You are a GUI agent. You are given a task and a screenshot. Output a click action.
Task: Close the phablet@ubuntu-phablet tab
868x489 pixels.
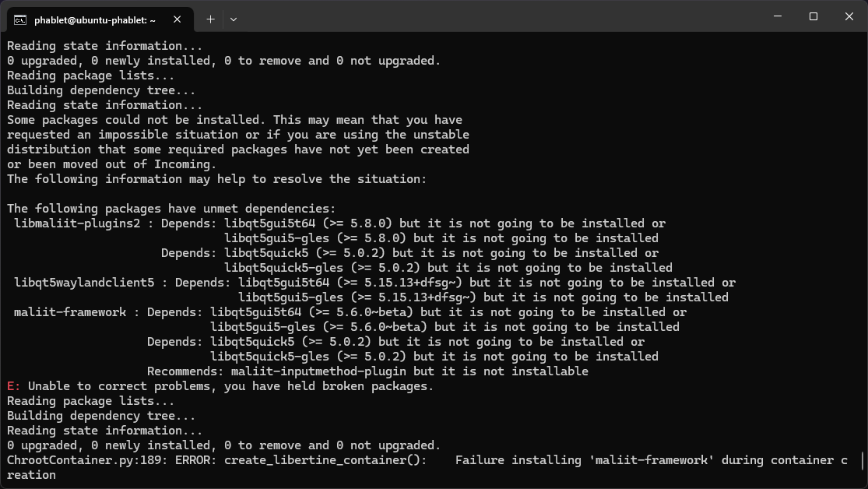coord(177,19)
